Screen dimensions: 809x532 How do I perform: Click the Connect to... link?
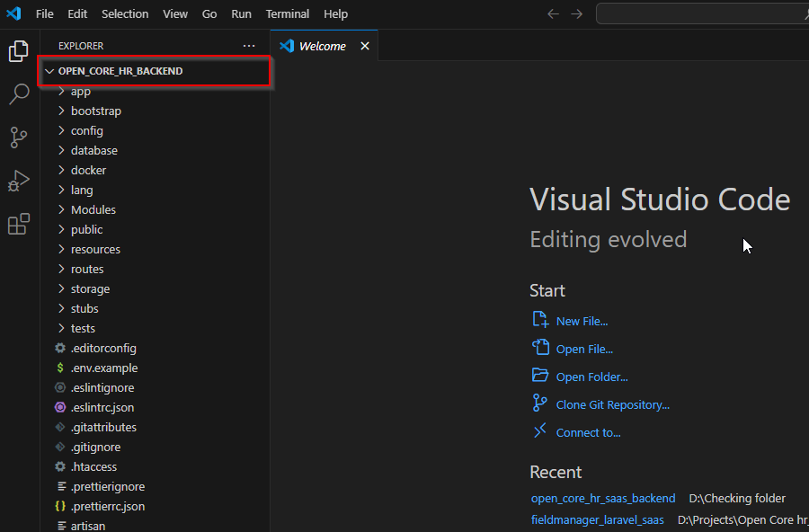click(588, 432)
